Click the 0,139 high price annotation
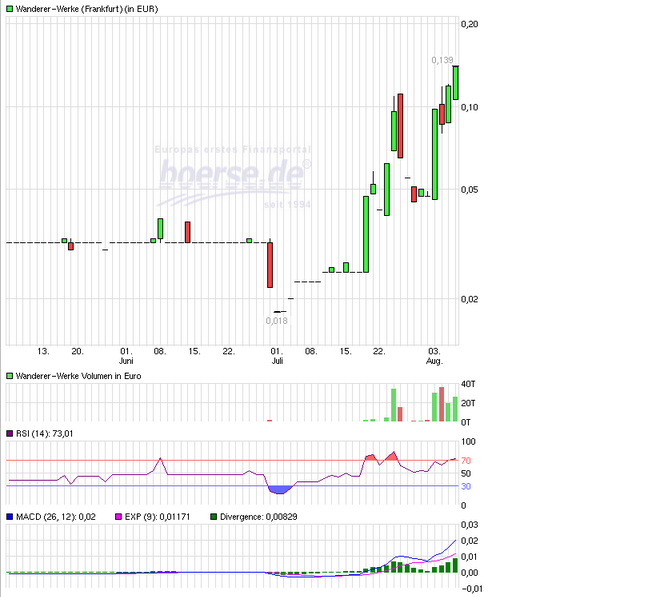656x597 pixels. [x=442, y=60]
